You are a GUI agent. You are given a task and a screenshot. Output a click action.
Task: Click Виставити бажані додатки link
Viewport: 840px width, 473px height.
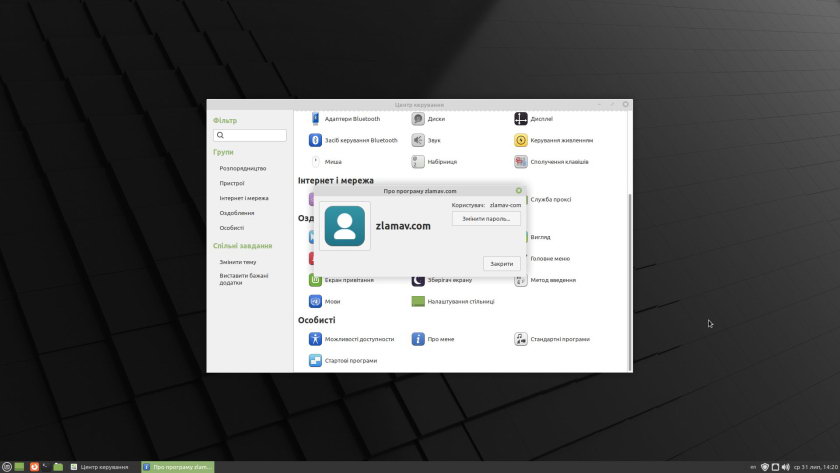(244, 279)
